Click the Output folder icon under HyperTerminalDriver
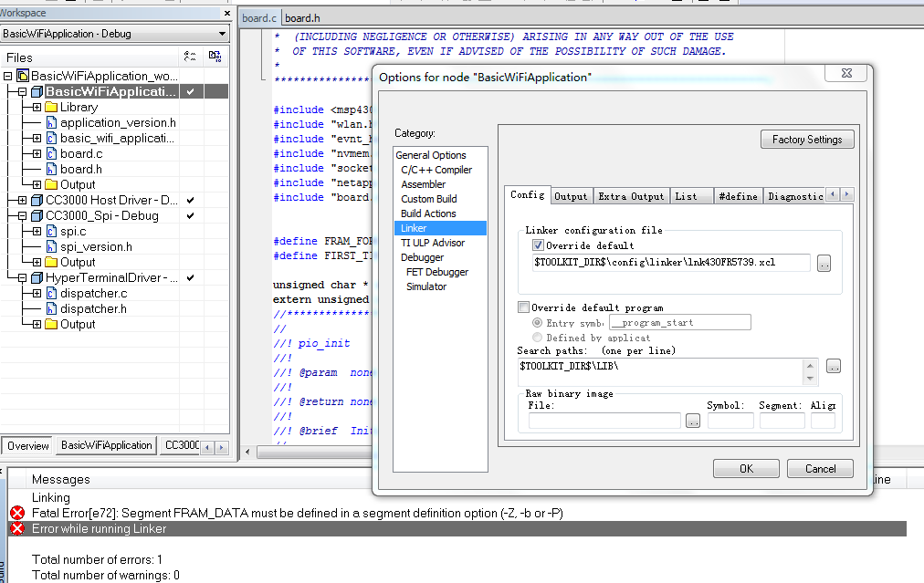 tap(52, 324)
